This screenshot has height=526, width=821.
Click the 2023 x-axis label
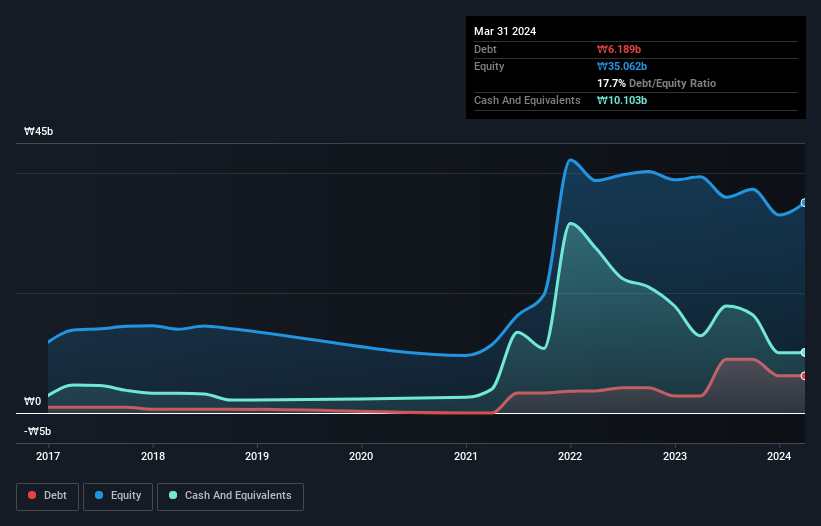[x=674, y=456]
